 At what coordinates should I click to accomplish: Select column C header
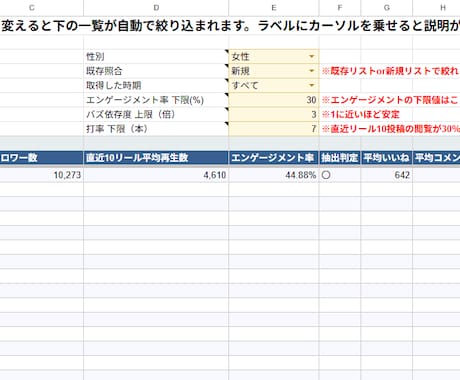click(32, 8)
